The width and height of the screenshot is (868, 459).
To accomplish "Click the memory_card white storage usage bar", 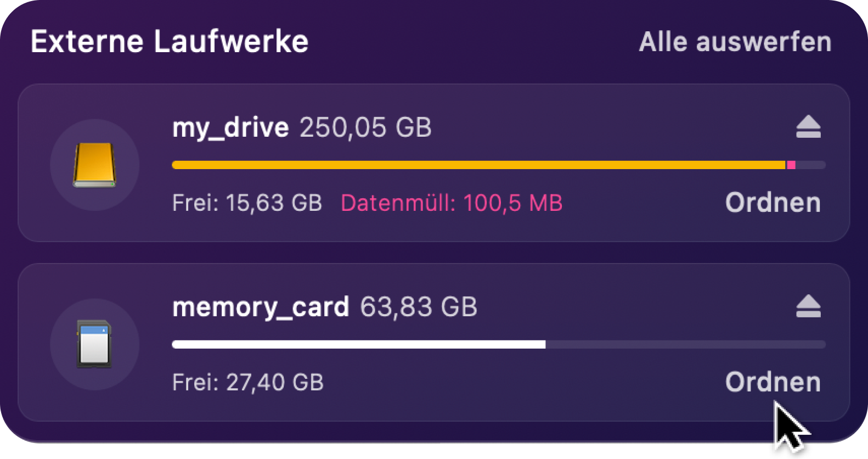I will click(359, 344).
